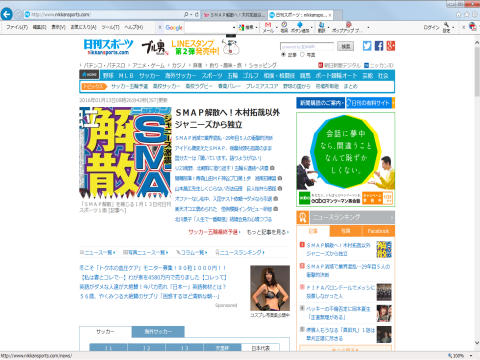Open the address bar search dropdown arrow
This screenshot has width=480, height=360.
[191, 15]
